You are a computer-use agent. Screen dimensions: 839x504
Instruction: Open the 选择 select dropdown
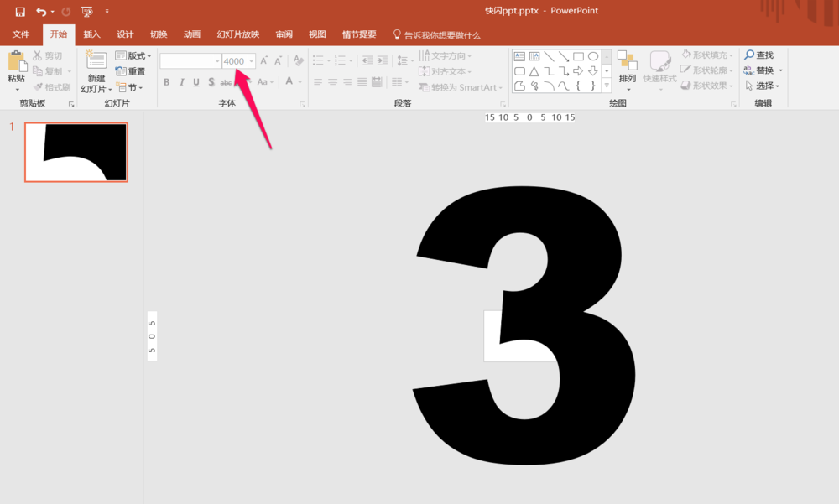click(x=762, y=86)
